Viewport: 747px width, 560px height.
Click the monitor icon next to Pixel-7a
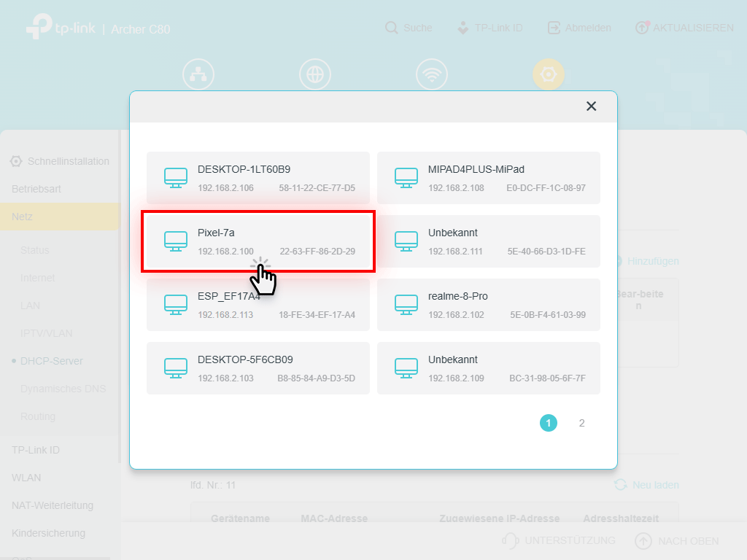(x=176, y=241)
